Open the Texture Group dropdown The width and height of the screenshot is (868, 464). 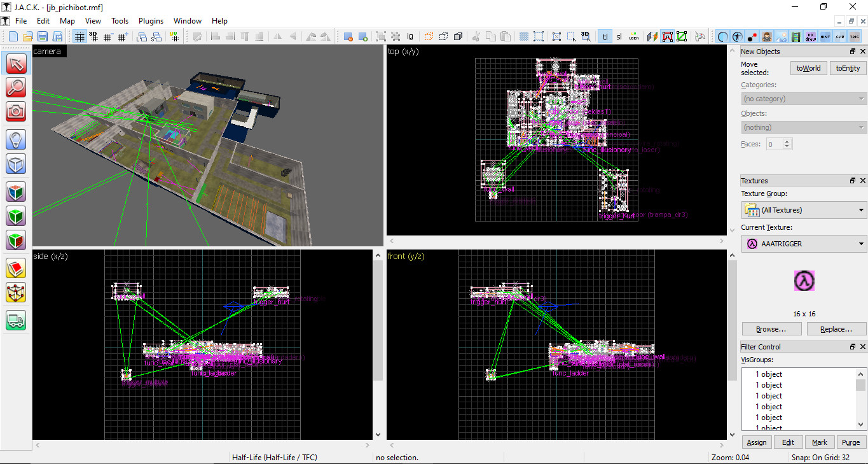tap(804, 210)
